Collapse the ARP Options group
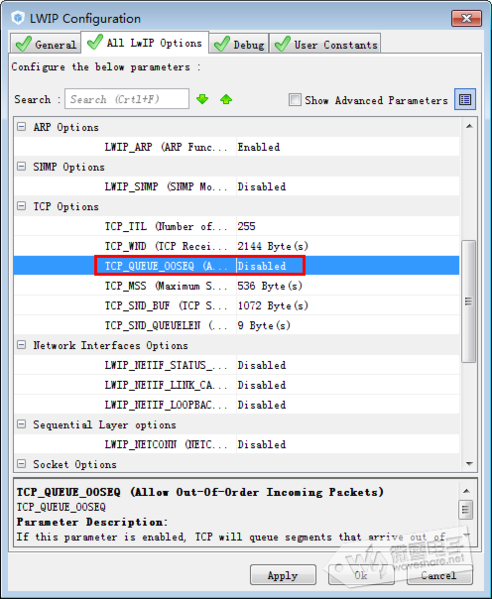492x599 pixels. (22, 126)
